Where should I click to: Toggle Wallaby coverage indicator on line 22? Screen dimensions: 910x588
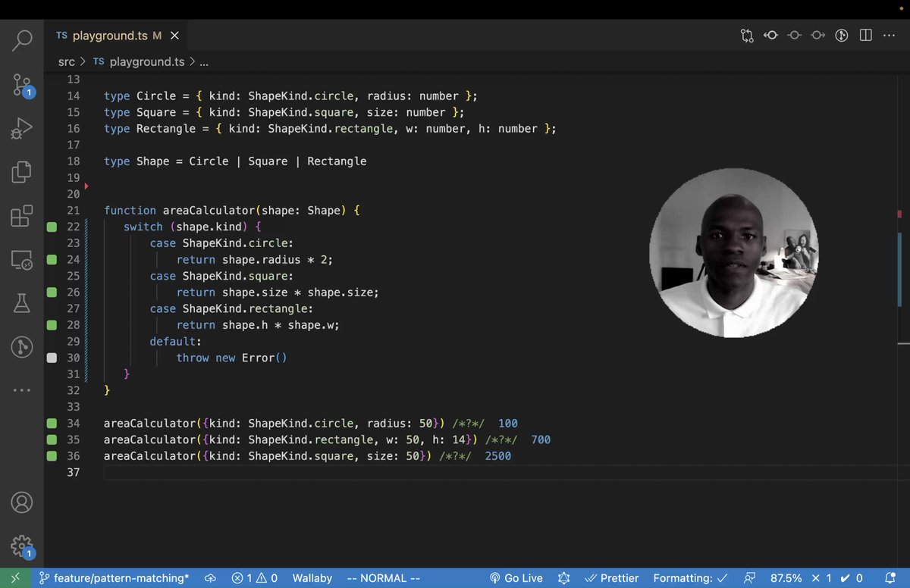[52, 227]
